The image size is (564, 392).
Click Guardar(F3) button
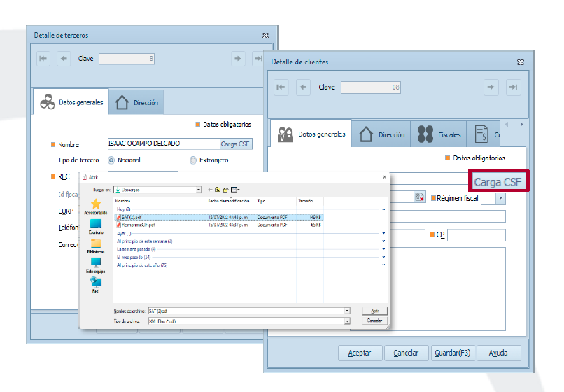[453, 353]
